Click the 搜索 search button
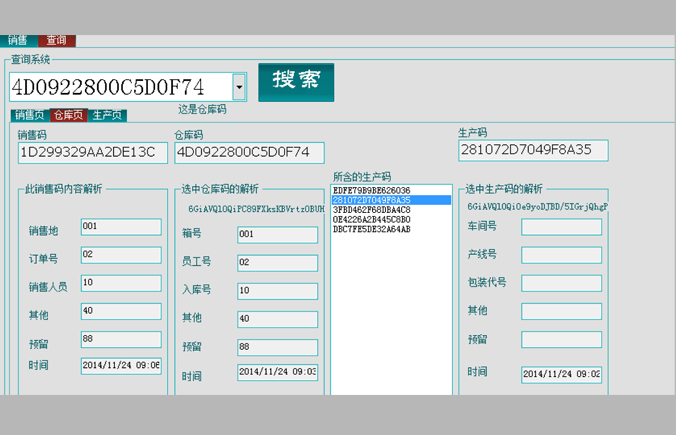Viewport: 676px width, 435px height. tap(296, 81)
